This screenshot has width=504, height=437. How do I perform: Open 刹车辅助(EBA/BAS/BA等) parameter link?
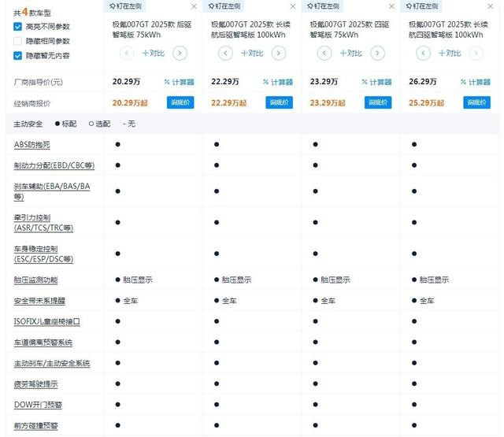pos(52,191)
